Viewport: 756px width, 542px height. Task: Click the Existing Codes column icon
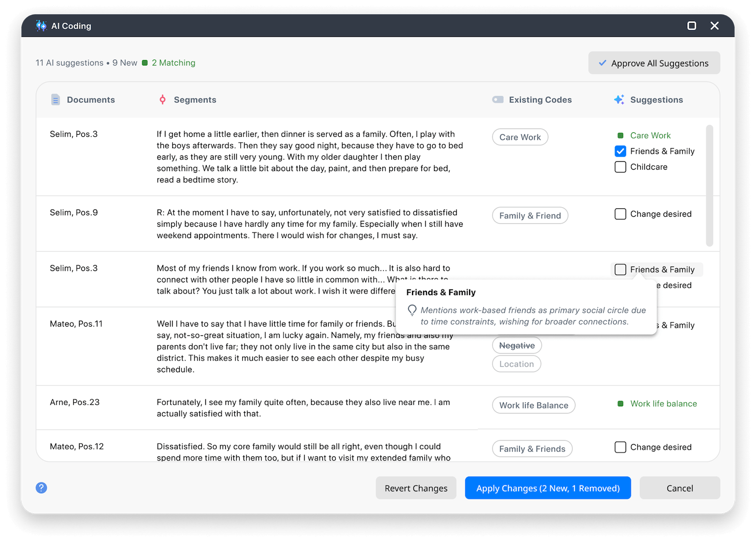498,99
